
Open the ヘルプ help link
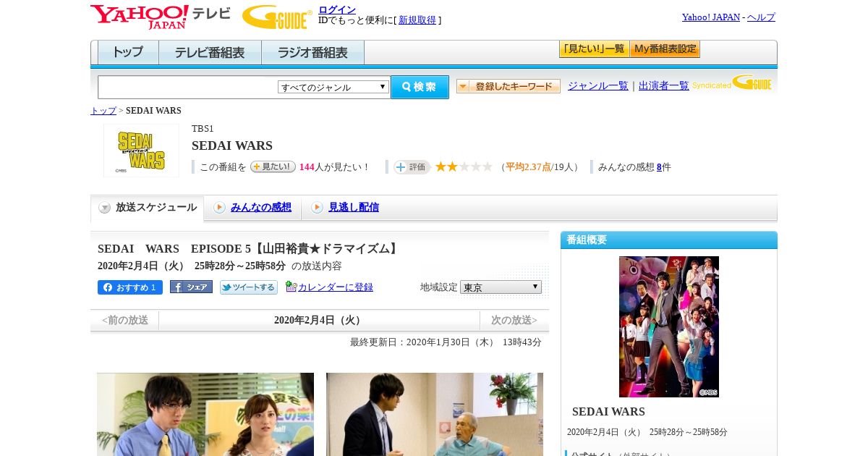pyautogui.click(x=761, y=17)
